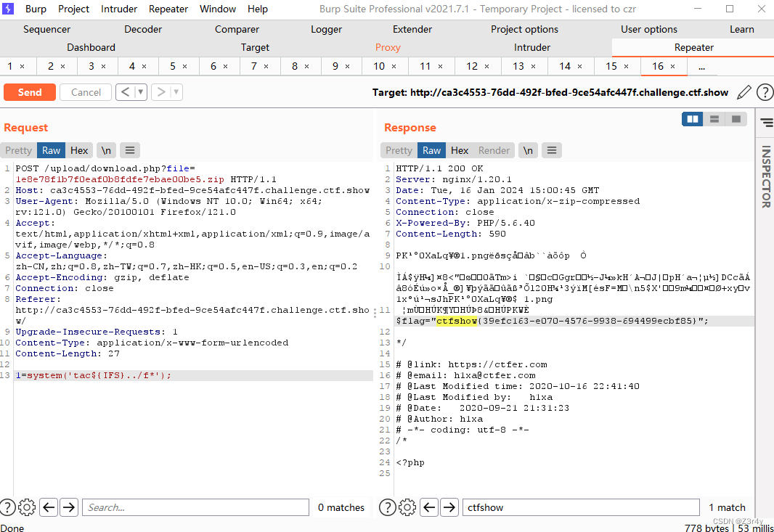
Task: Open the Learn tab
Action: point(742,29)
